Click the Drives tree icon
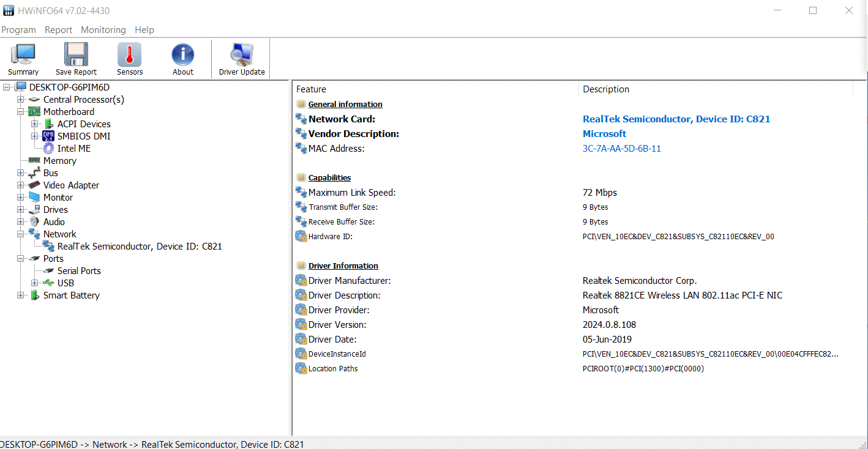Screen dimensions: 868x449 (x=34, y=209)
